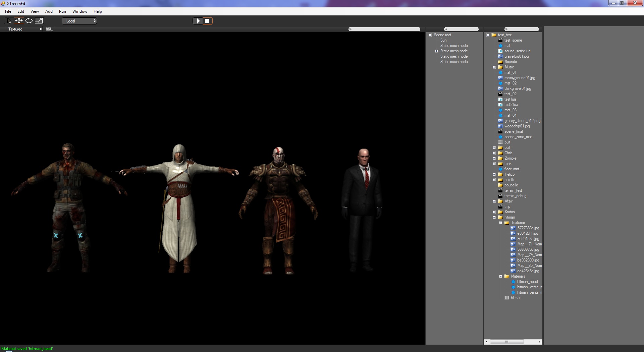Click the viewport search field
Image resolution: width=644 pixels, height=352 pixels.
click(x=384, y=29)
